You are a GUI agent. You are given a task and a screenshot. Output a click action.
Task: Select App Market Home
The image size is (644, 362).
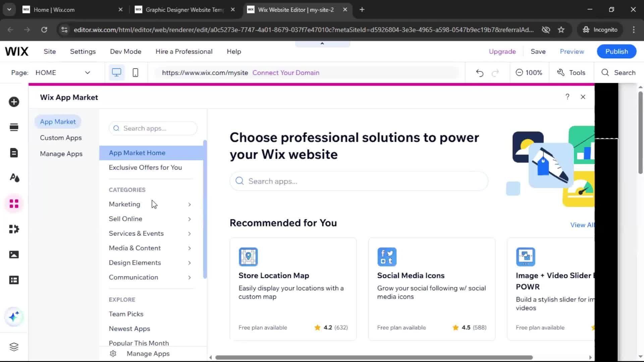tap(151, 153)
